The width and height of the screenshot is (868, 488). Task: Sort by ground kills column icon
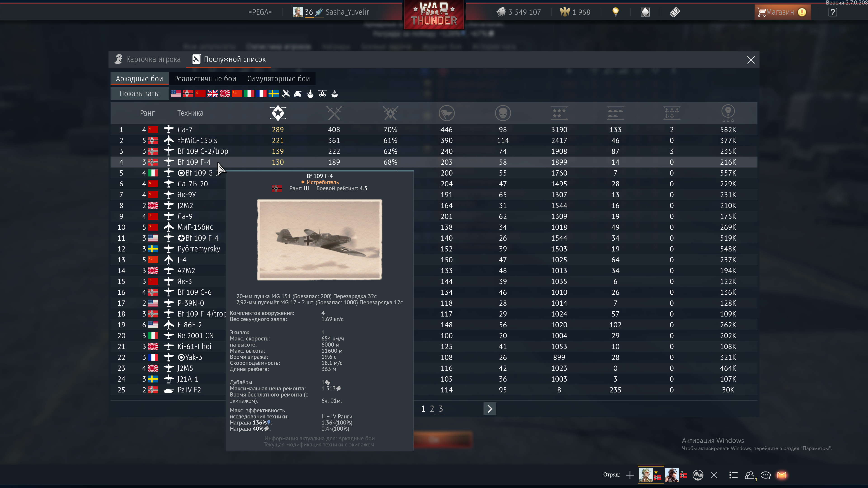click(615, 113)
